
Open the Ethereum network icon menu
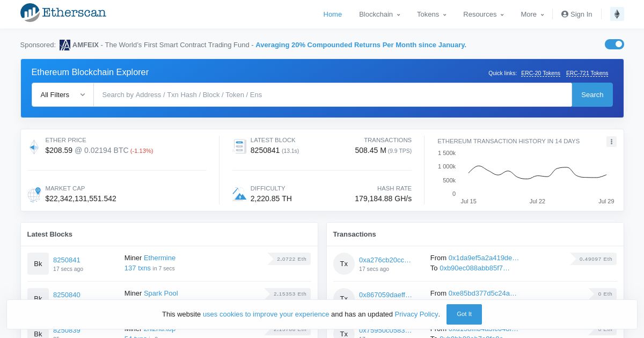point(617,14)
